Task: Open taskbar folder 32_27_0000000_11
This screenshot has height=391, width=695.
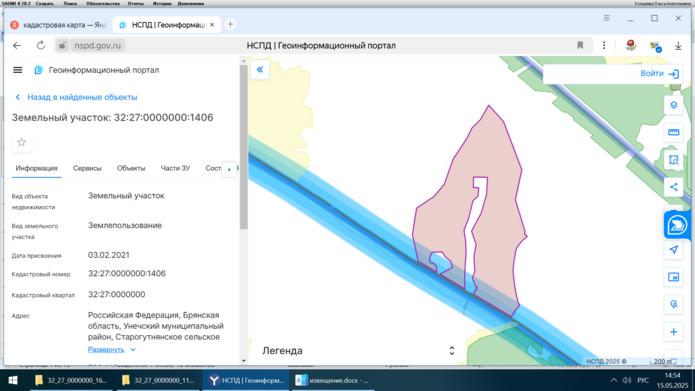Action: coord(158,380)
